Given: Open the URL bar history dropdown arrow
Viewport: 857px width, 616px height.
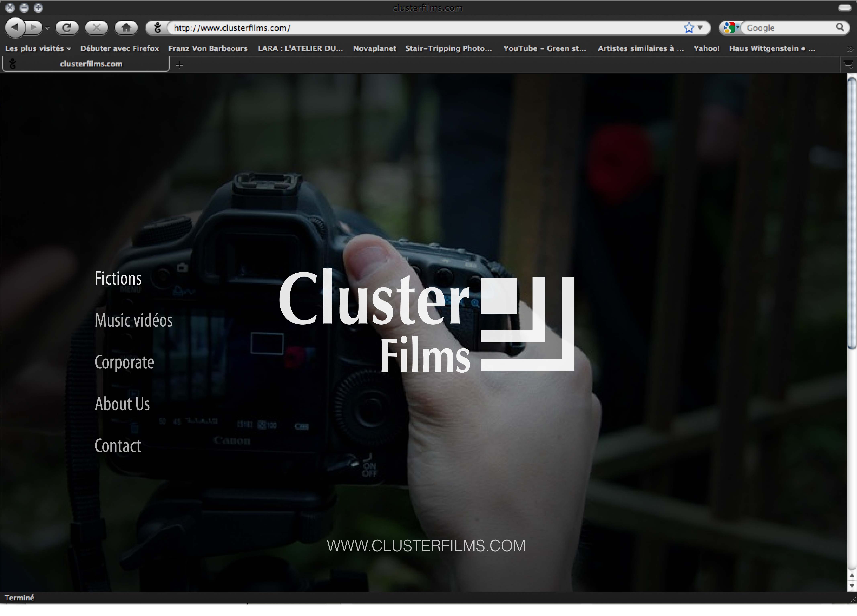Looking at the screenshot, I should (x=700, y=28).
